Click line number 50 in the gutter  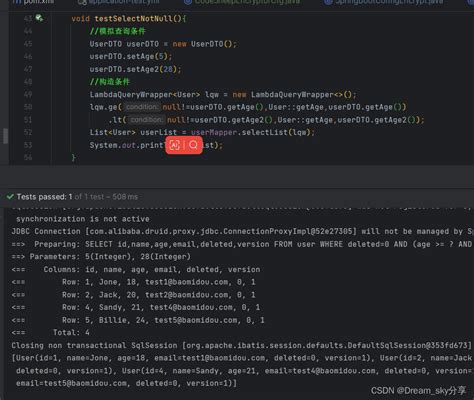tap(28, 107)
